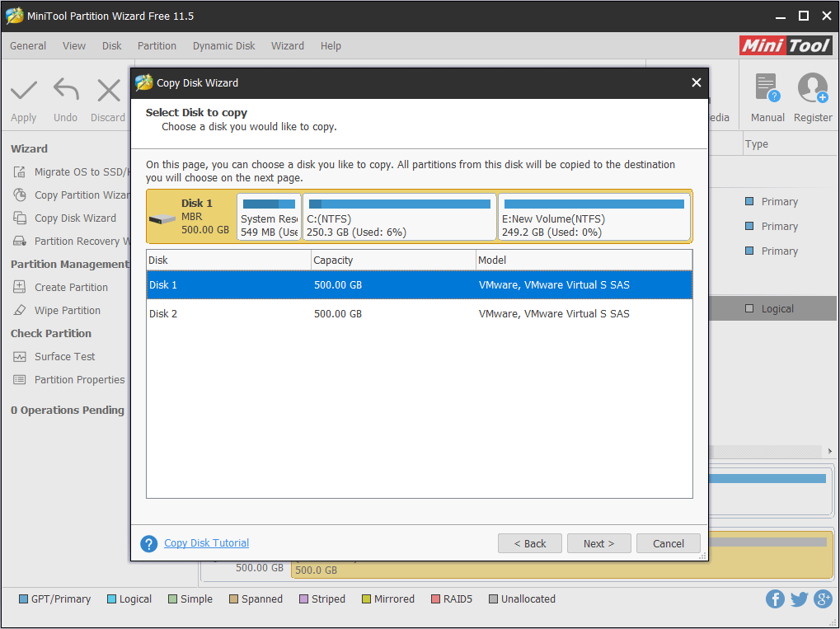Click the MiniTool logo
840x629 pixels.
pyautogui.click(x=786, y=45)
